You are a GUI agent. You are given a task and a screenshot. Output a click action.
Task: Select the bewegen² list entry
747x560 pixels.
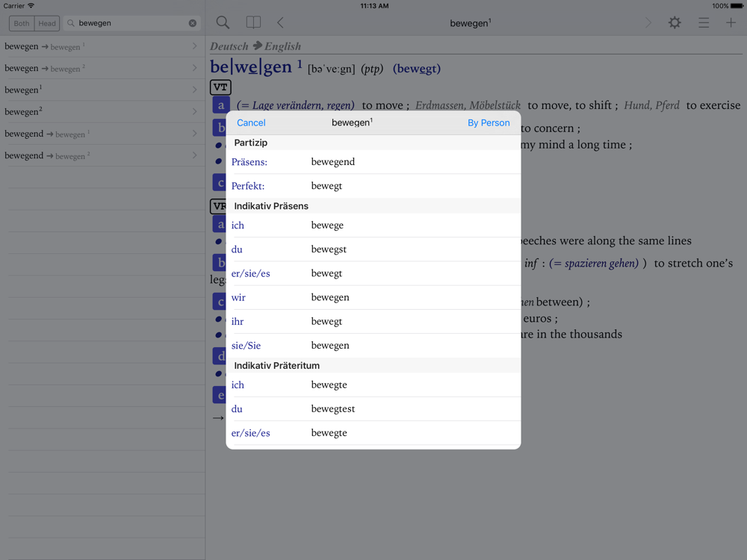[102, 111]
